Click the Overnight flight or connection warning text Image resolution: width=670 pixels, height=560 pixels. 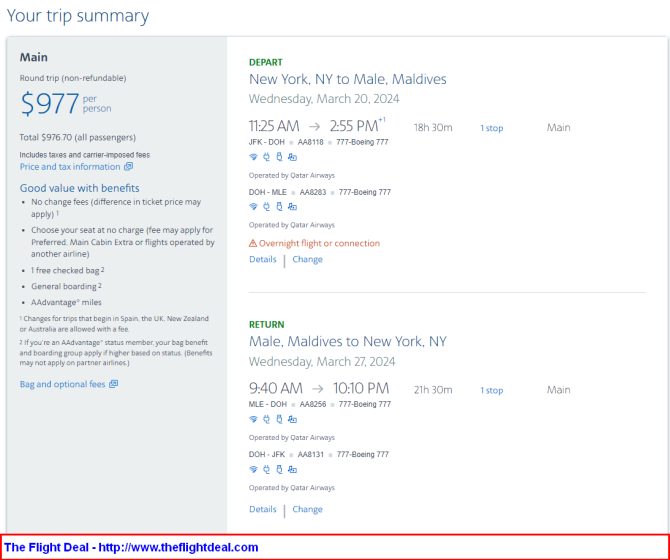tap(319, 243)
